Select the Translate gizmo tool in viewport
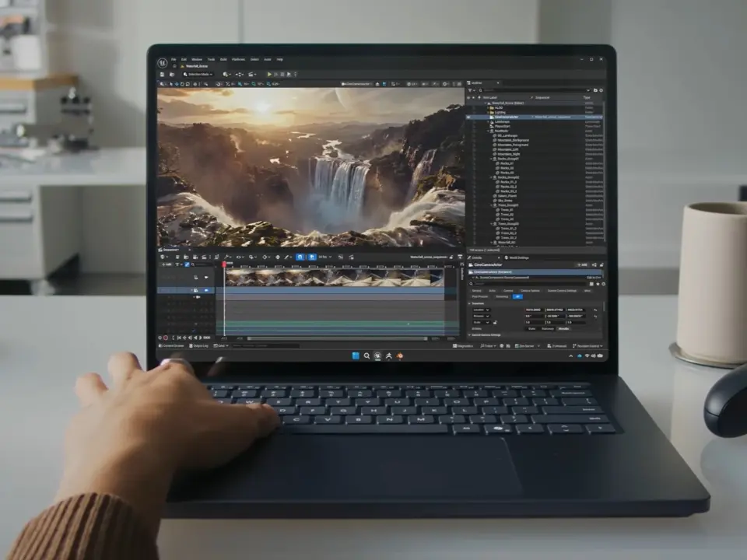The width and height of the screenshot is (747, 560). 177,84
